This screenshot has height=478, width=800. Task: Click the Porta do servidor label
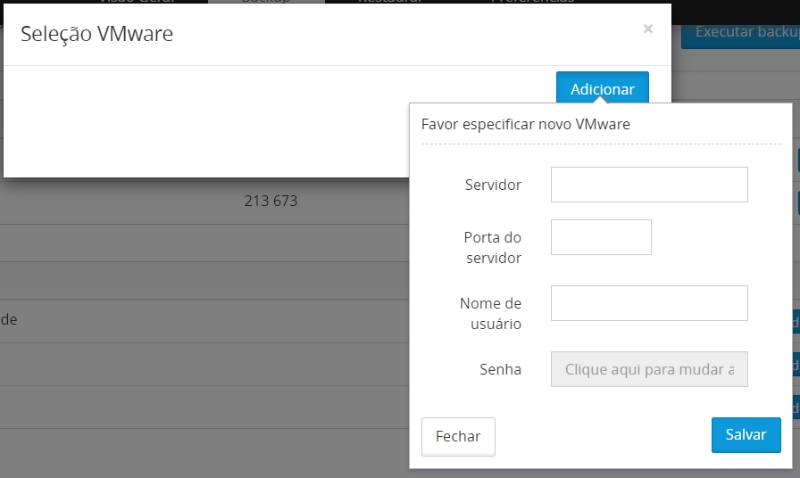492,247
